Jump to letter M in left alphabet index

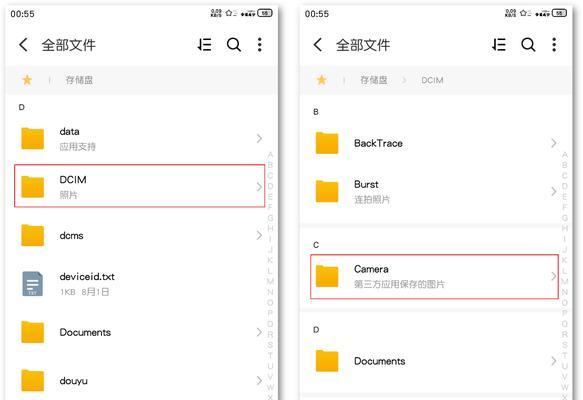pos(270,281)
